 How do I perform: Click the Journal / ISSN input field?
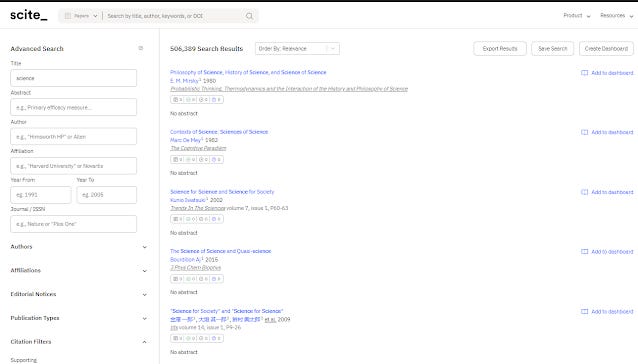74,224
